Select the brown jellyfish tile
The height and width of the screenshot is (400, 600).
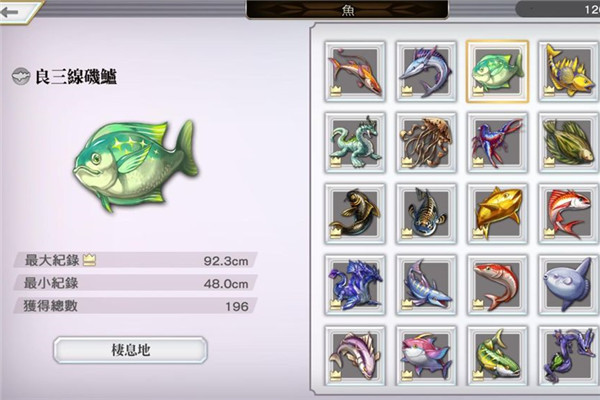426,142
